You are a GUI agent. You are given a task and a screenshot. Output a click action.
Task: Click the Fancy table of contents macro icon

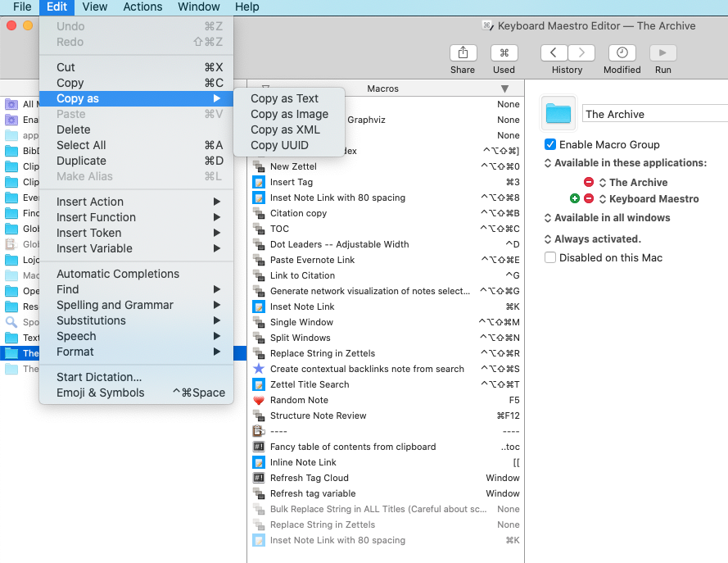click(259, 447)
